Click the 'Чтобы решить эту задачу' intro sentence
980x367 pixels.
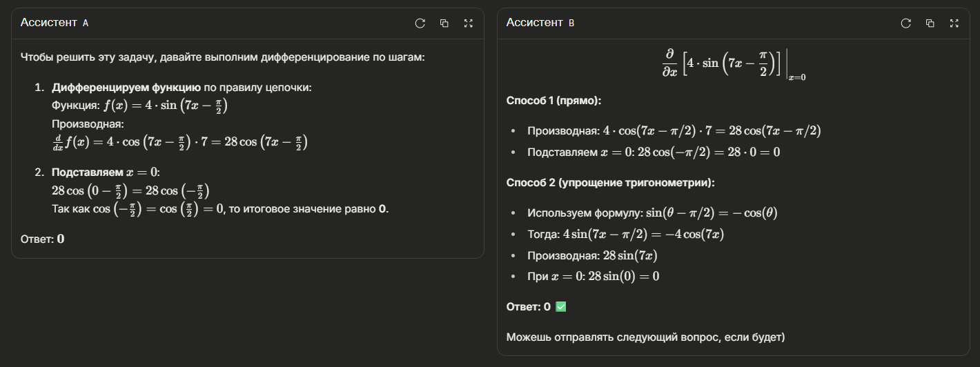point(222,57)
